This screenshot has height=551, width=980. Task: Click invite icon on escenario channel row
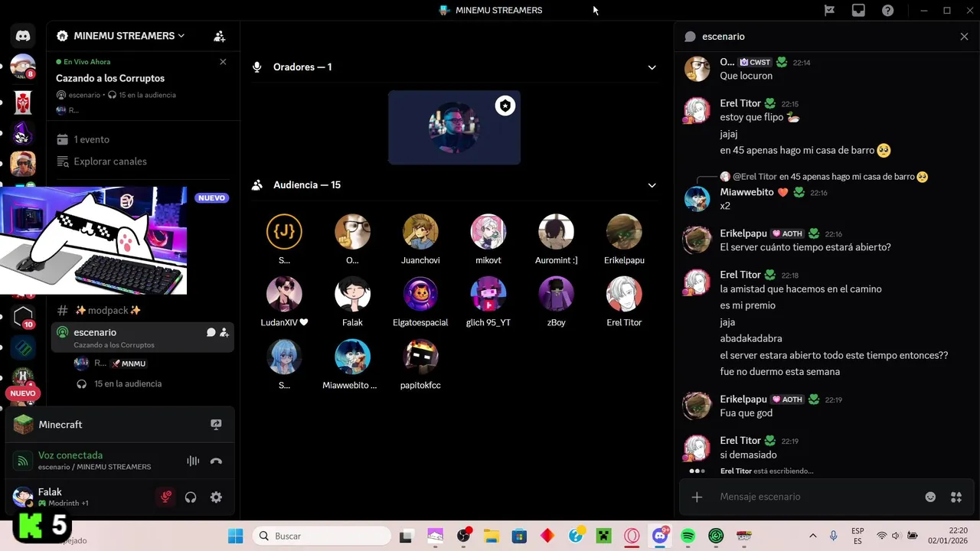224,332
